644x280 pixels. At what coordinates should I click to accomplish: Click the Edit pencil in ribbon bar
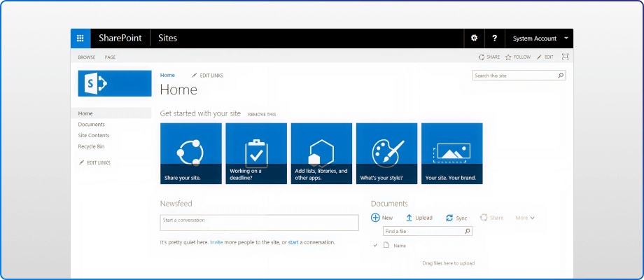(539, 57)
